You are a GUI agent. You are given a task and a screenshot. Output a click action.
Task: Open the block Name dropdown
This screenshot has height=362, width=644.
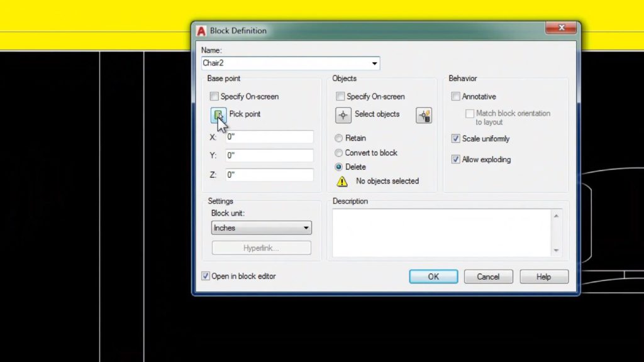(x=375, y=63)
